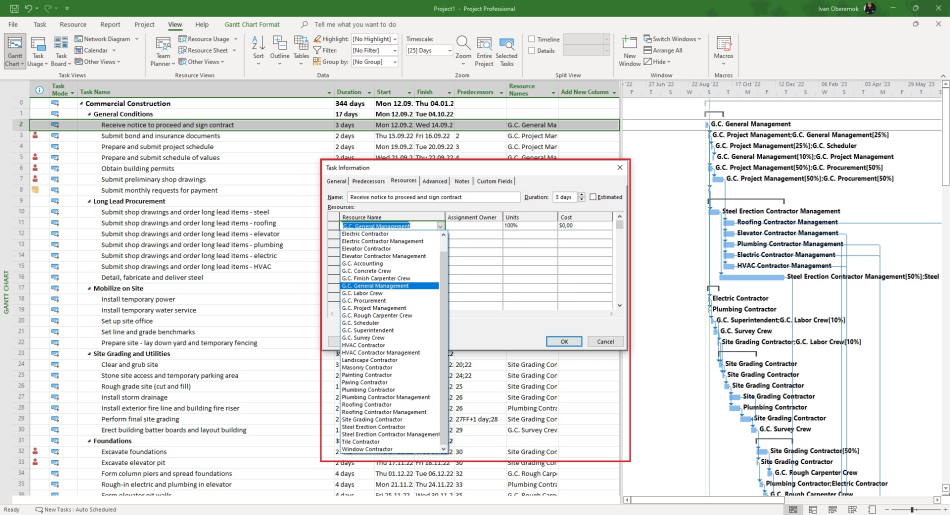Collapse the General Conditions summary task
Screen dimensions: 950x515
click(90, 115)
